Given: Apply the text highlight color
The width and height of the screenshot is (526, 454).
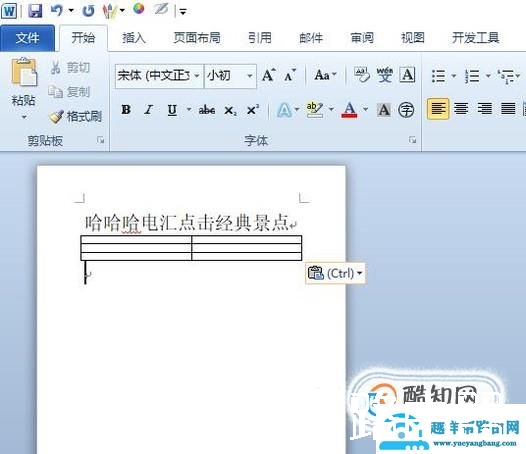Looking at the screenshot, I should 315,110.
